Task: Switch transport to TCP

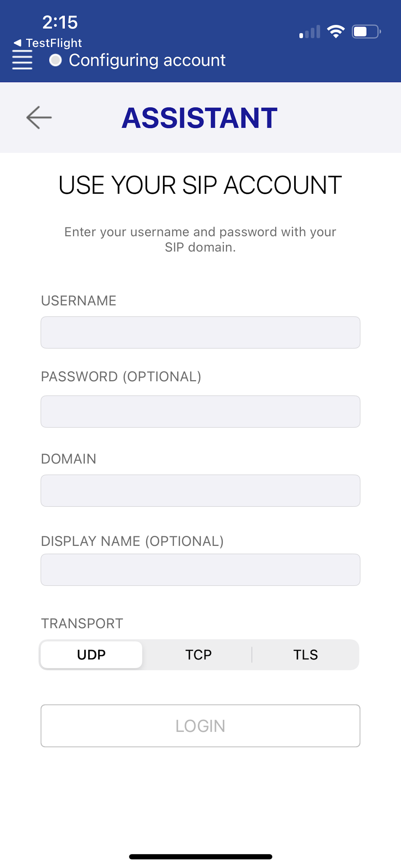Action: pos(198,654)
